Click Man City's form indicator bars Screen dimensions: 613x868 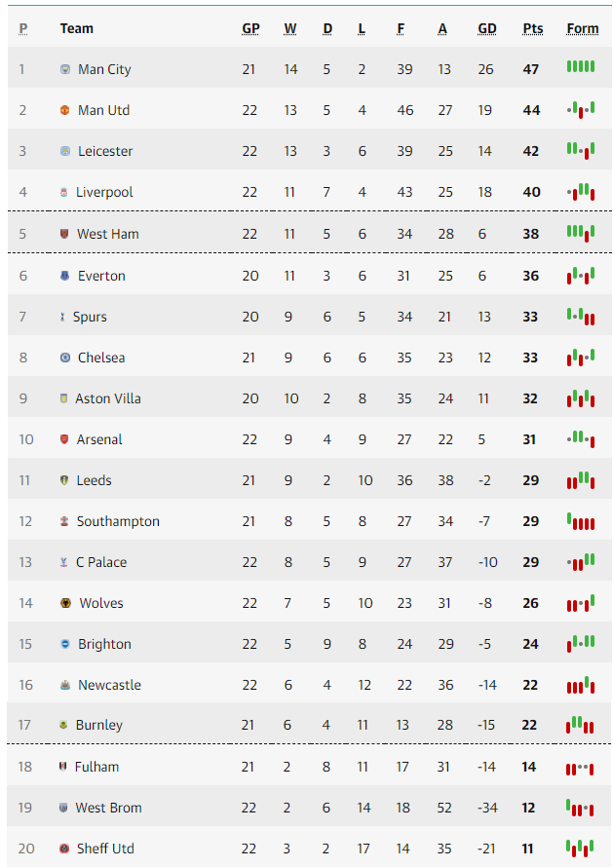[580, 67]
